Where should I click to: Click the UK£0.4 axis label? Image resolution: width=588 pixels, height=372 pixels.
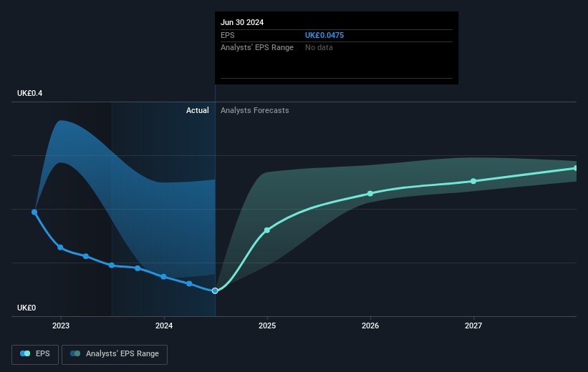click(29, 93)
